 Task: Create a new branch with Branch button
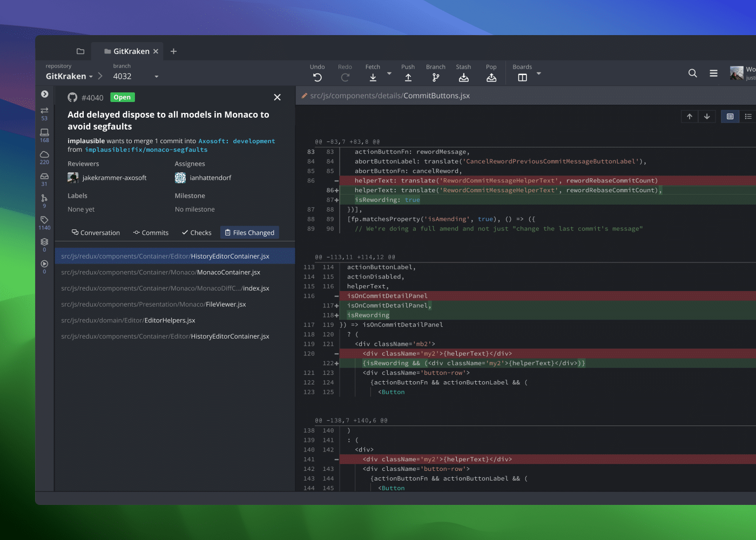[436, 73]
